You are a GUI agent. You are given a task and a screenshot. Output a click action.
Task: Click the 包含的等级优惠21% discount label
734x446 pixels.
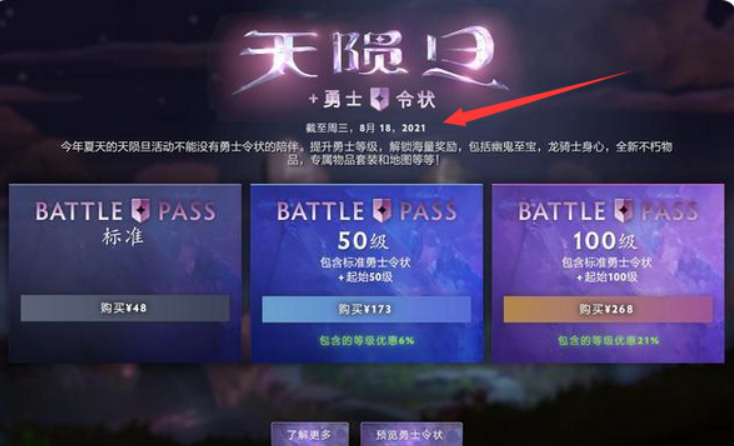coord(608,341)
